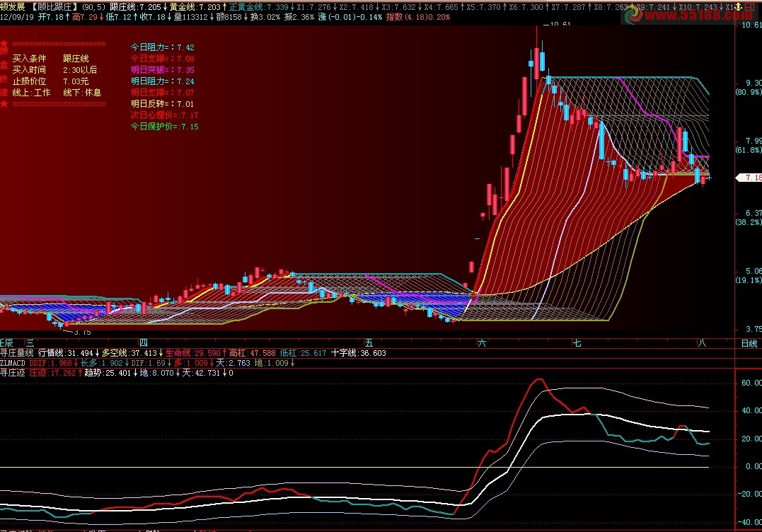Click the 7.18 current price tag

coord(748,178)
